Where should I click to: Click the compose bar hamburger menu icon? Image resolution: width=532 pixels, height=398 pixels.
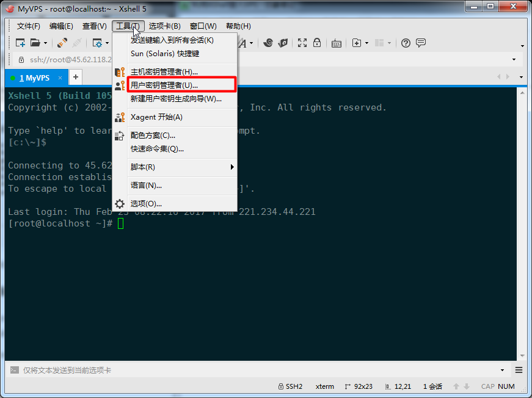point(519,370)
